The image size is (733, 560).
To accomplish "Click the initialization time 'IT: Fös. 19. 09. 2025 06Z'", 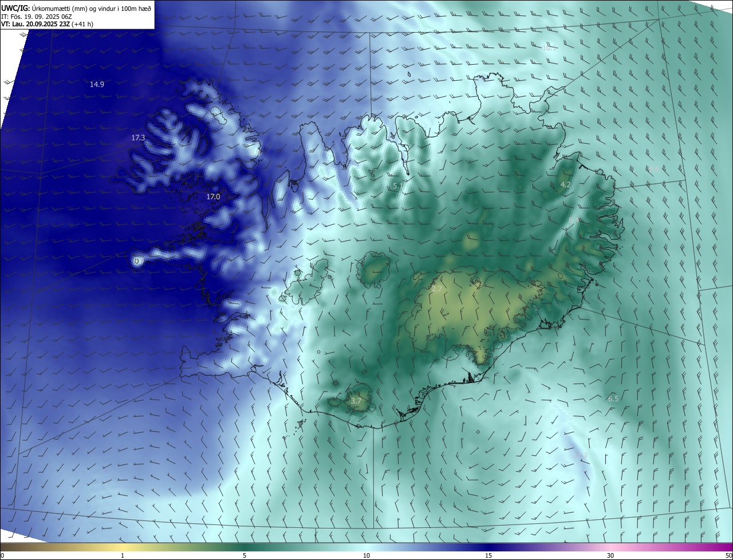I will tap(36, 17).
